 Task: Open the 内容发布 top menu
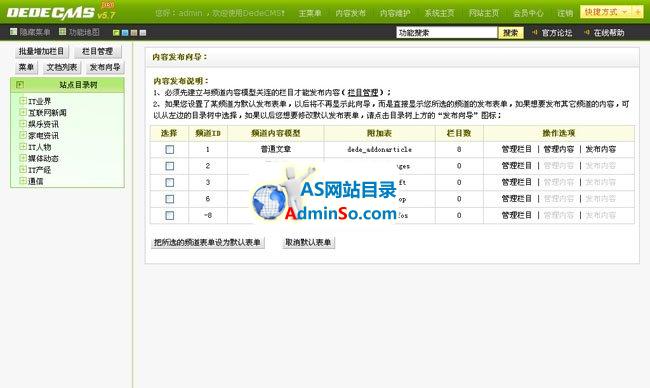[x=351, y=13]
